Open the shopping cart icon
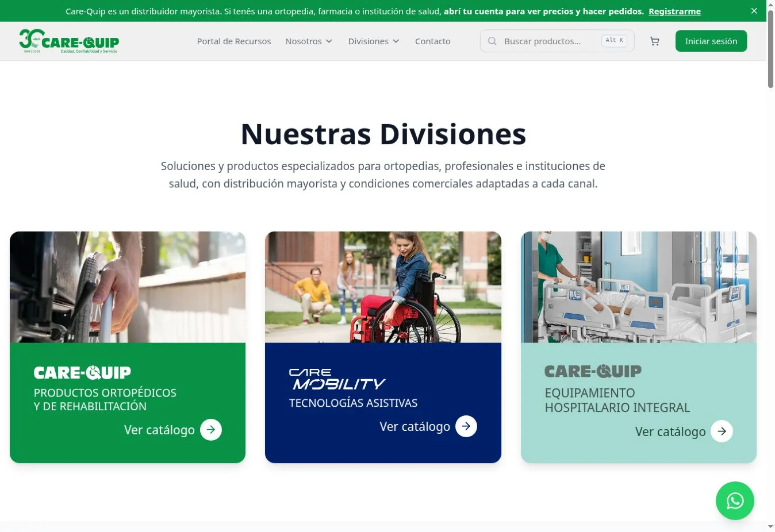 [654, 41]
